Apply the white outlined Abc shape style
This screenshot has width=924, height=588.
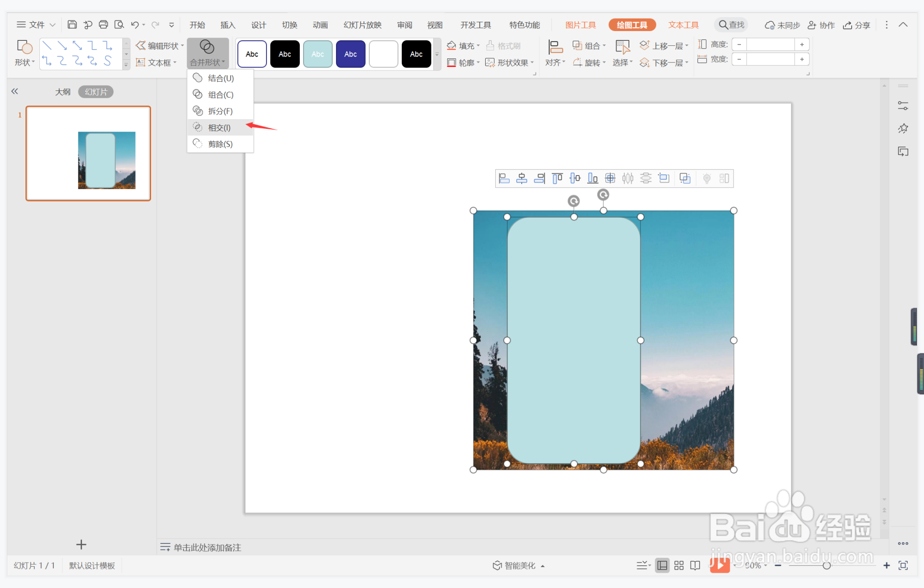click(252, 54)
